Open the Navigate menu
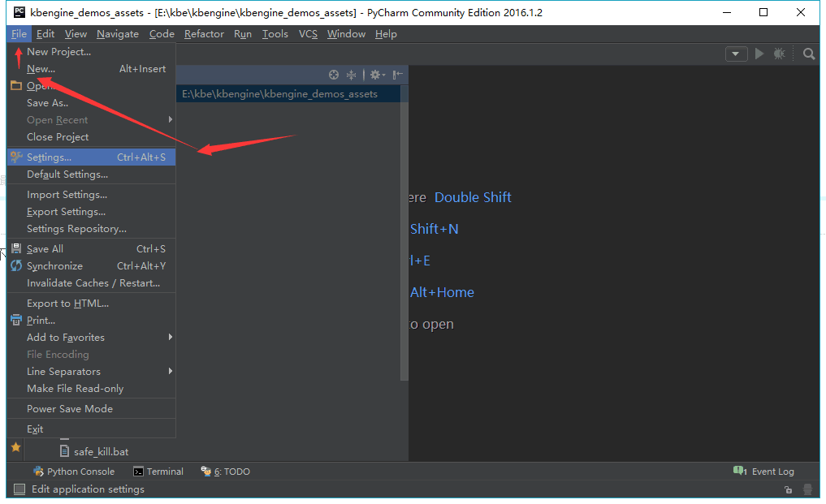 click(118, 34)
